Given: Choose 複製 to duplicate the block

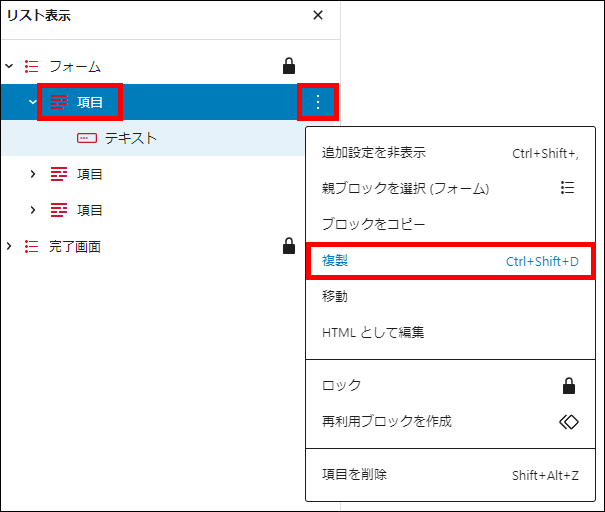Looking at the screenshot, I should (x=450, y=261).
